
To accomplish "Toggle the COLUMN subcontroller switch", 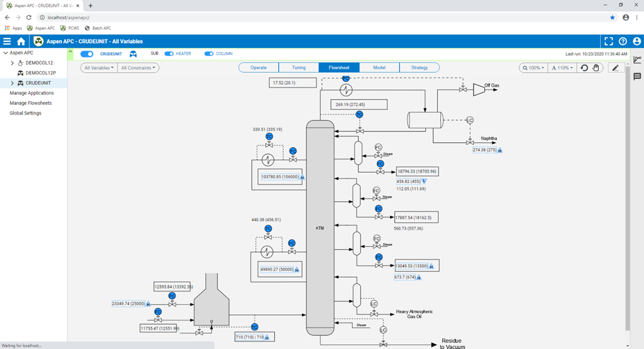I will point(209,54).
